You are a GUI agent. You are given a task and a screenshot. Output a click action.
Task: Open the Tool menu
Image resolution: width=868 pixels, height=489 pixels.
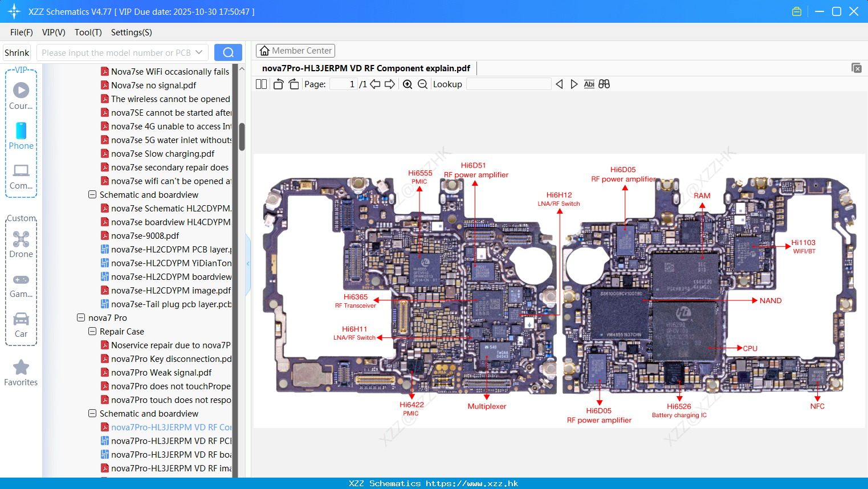pos(88,32)
